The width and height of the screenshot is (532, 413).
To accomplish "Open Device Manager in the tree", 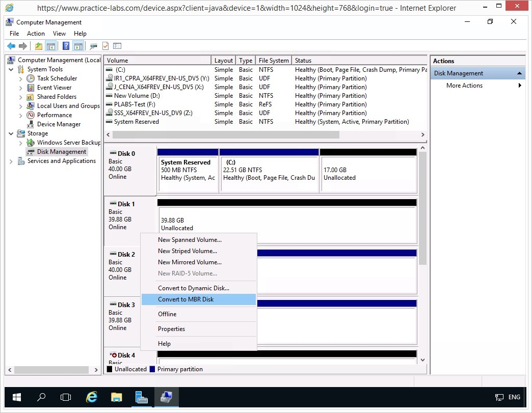I will click(x=59, y=124).
